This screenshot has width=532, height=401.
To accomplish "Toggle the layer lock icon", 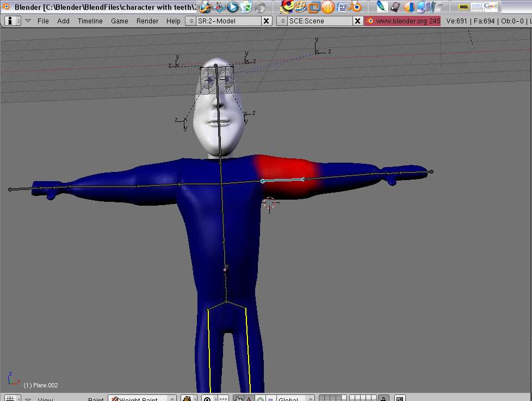I will [x=383, y=399].
